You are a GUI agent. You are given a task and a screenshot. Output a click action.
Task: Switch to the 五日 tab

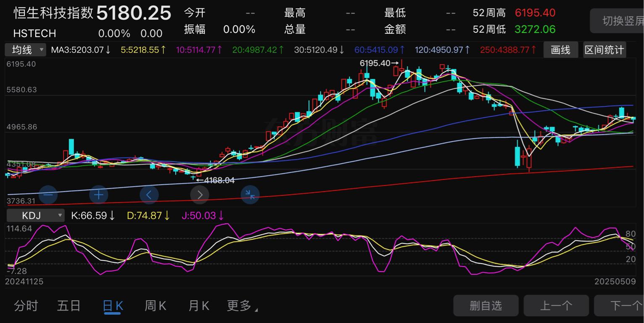(69, 306)
